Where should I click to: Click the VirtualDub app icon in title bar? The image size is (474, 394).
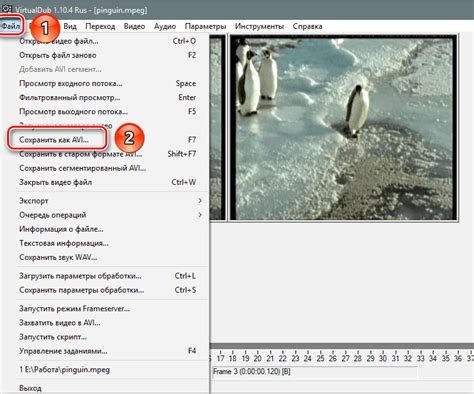(7, 9)
